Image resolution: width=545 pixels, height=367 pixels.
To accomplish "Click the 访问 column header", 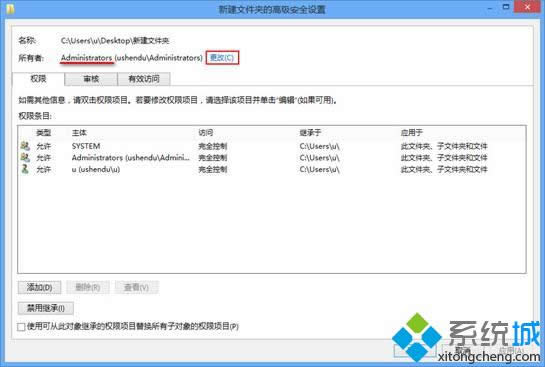I will 205,133.
